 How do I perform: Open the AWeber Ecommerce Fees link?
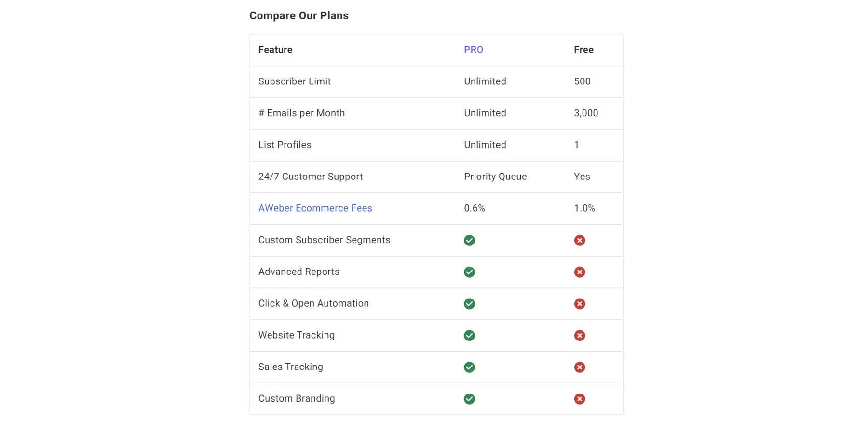(315, 208)
